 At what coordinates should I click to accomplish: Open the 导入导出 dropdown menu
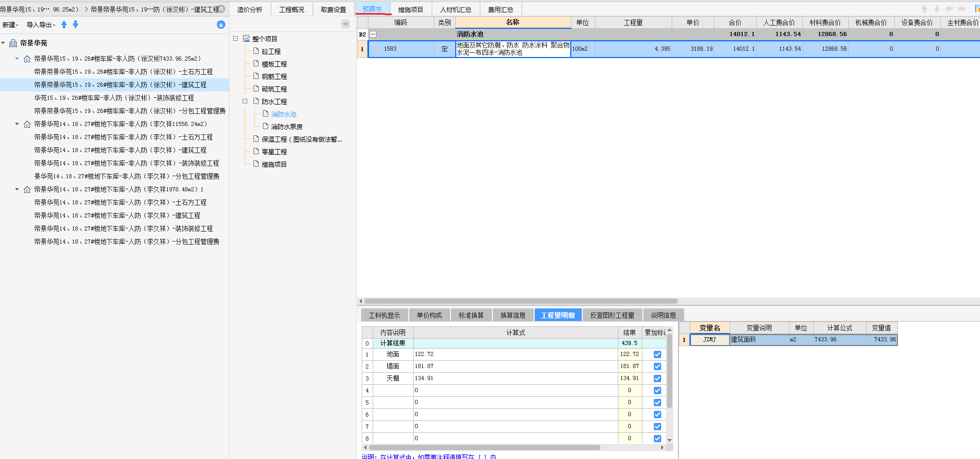[x=41, y=25]
